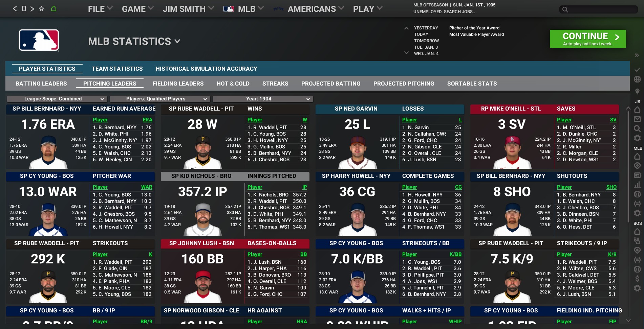Sort ERA leaders by the ERA column header

click(x=147, y=120)
